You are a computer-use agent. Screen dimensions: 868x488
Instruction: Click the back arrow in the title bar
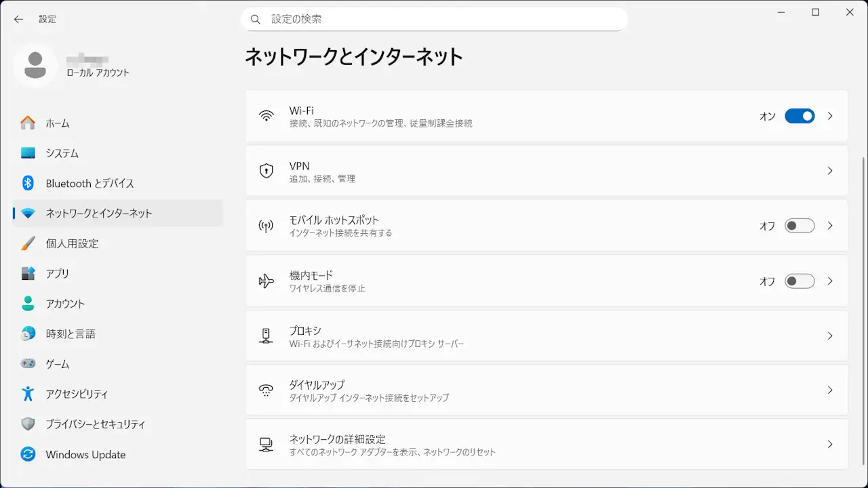(18, 20)
